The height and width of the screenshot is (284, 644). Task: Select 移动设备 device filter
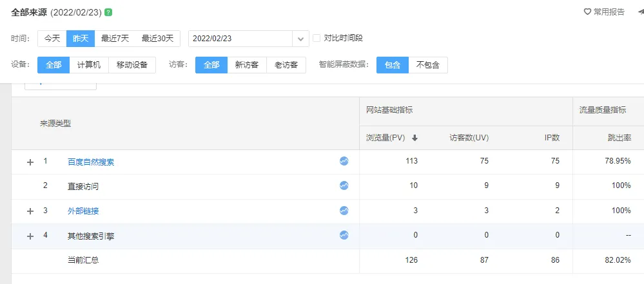pos(132,65)
